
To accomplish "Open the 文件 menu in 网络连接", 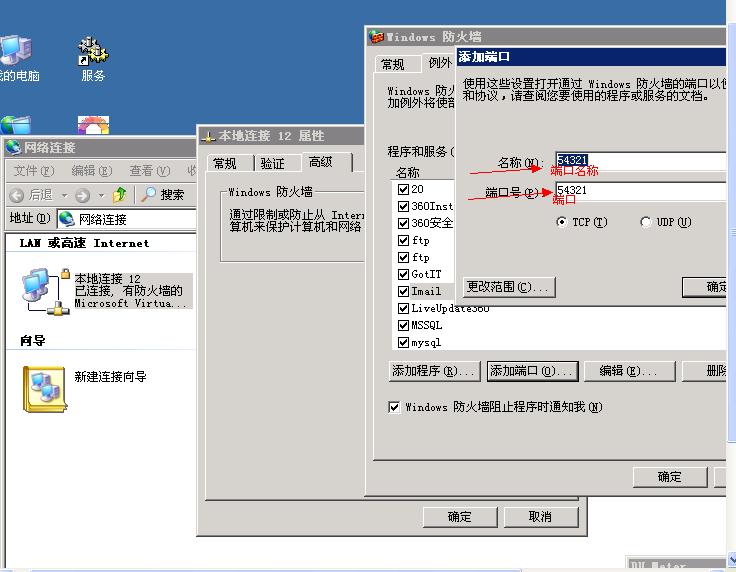I will (32, 171).
